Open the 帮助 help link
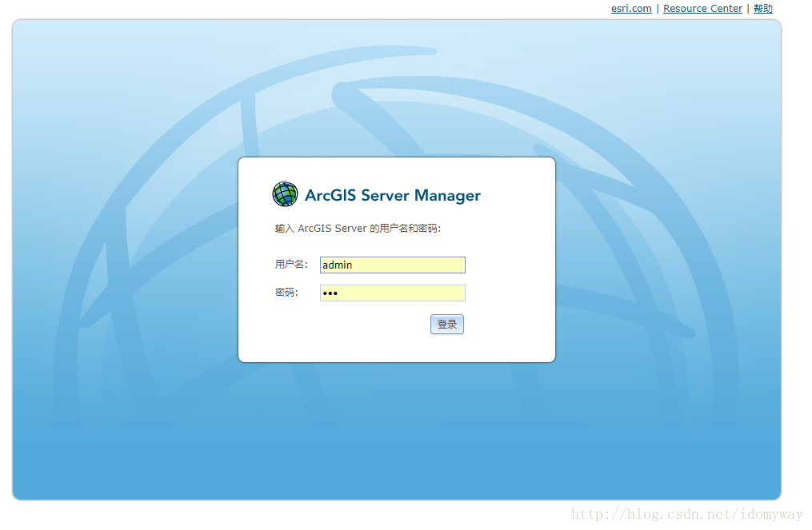Viewport: 812px width, 530px height. click(763, 8)
